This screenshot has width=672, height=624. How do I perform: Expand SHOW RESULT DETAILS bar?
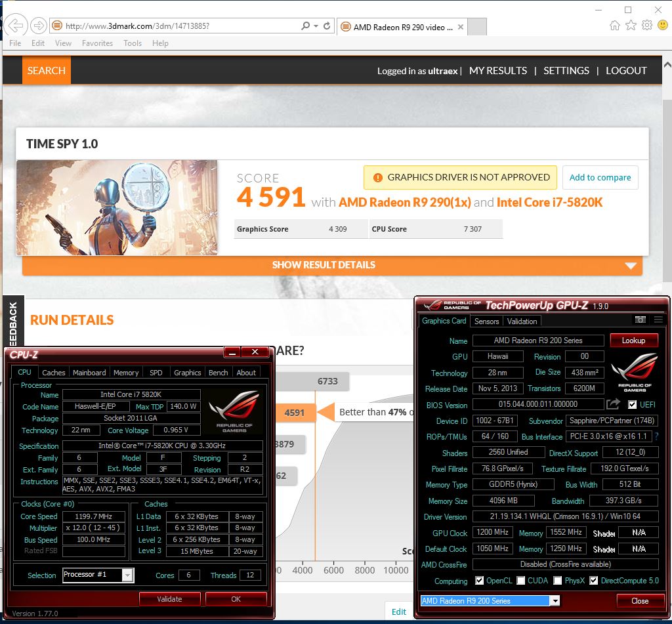[x=332, y=265]
